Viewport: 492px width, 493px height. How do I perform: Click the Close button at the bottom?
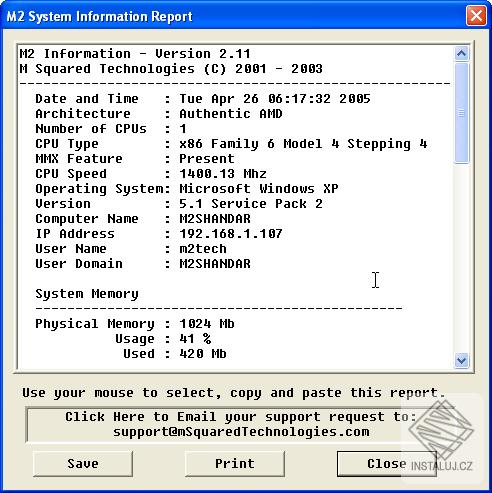point(387,464)
